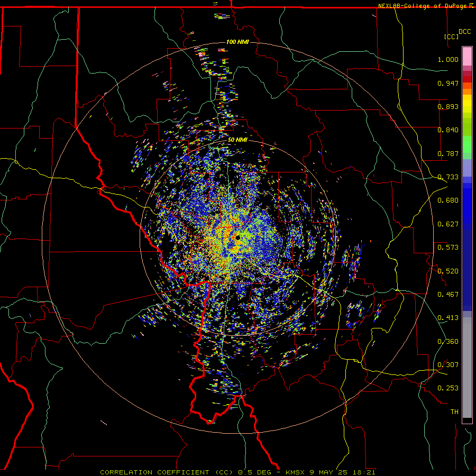Screen dimensions: 476x476
Task: Click the DCC label above the color scale
Action: click(x=464, y=32)
